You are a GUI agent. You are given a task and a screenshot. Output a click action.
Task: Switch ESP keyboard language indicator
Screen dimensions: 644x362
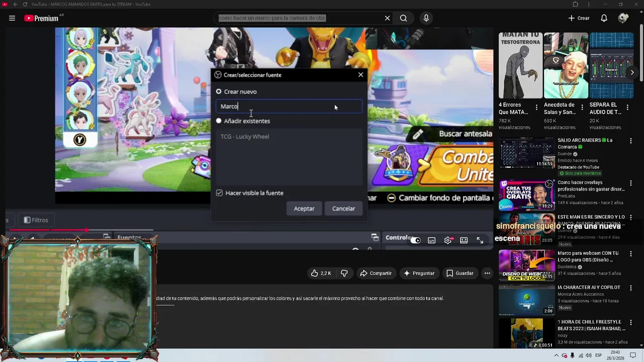[x=599, y=355]
